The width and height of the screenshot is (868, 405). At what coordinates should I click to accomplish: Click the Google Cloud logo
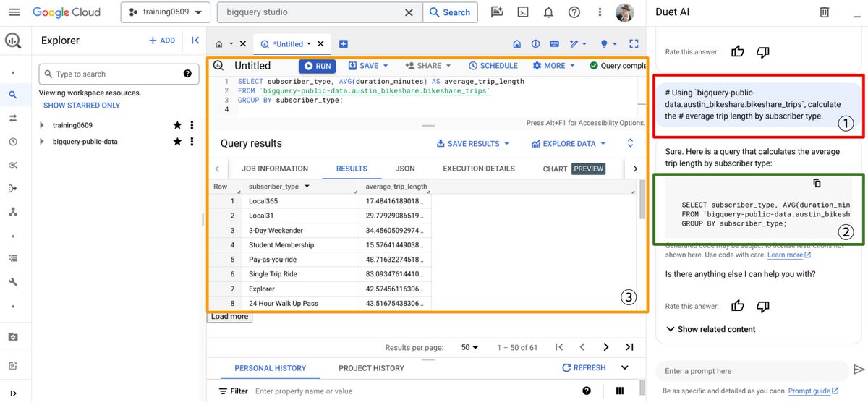click(66, 12)
